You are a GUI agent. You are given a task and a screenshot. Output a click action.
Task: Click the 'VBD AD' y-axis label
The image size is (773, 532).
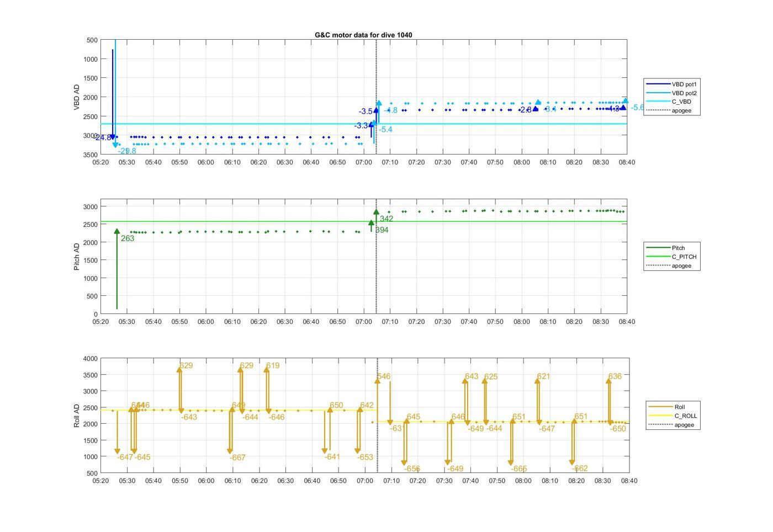pos(77,97)
